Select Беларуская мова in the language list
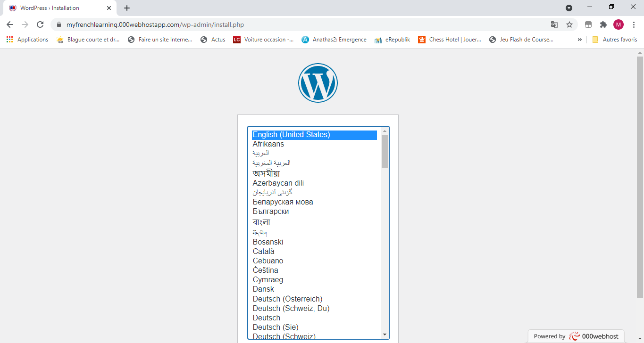The image size is (644, 343). (314, 202)
